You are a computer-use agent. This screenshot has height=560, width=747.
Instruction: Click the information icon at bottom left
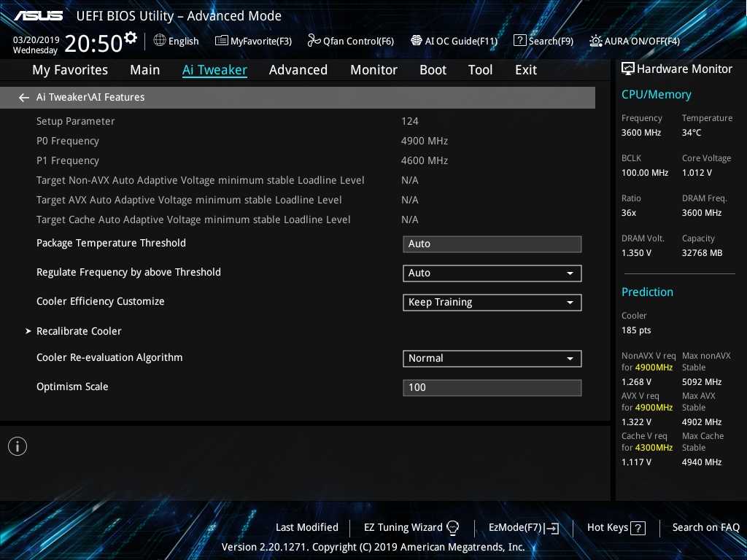point(18,446)
